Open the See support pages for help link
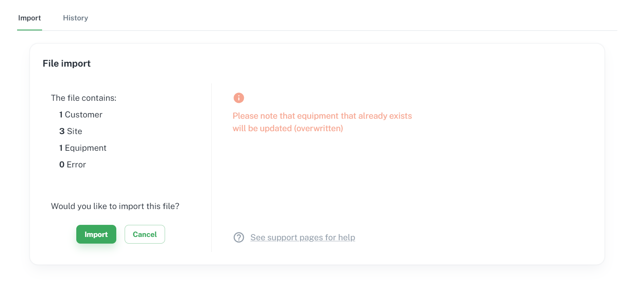This screenshot has width=644, height=284. pos(303,237)
